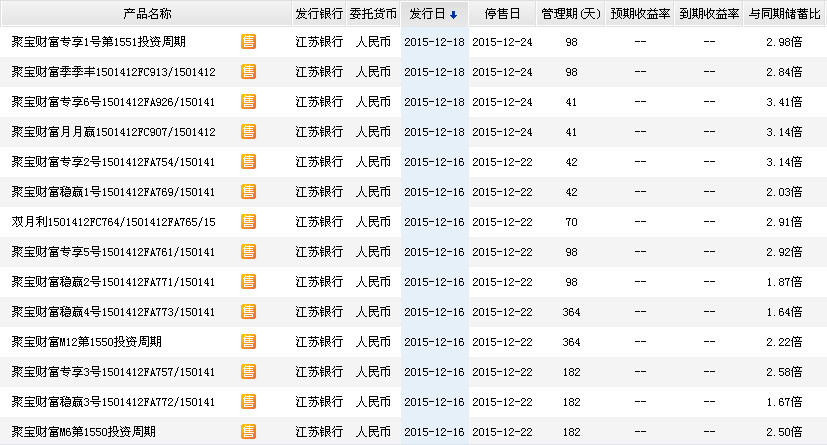Screen dimensions: 827x445
Task: Click management period 364 in 聚宝财富M12 row
Action: pos(571,342)
